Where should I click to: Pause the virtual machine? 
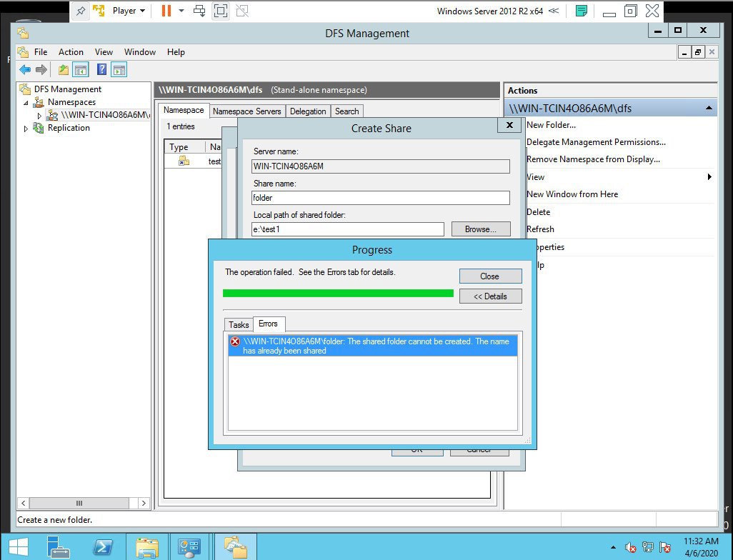(x=166, y=11)
